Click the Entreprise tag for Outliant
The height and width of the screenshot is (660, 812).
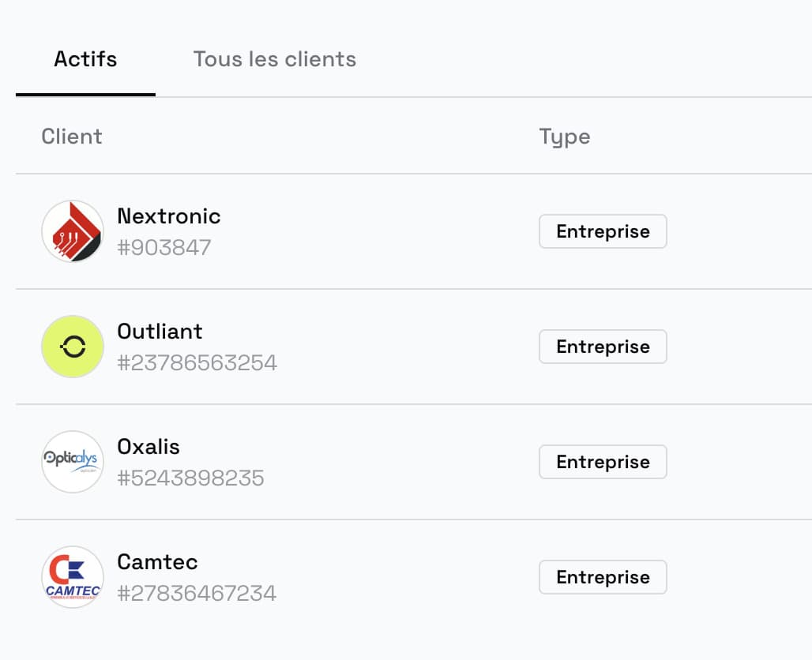[x=603, y=347]
